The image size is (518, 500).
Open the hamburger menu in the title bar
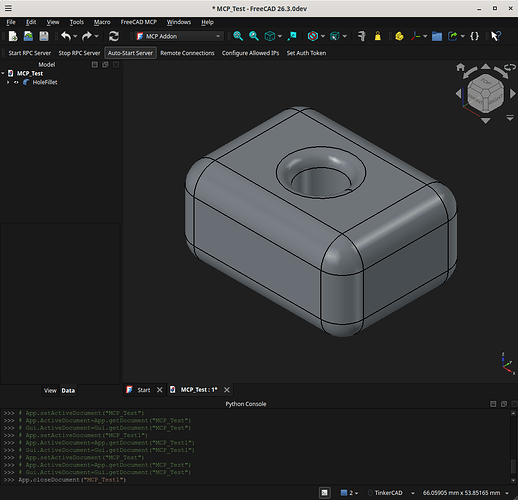[x=8, y=8]
